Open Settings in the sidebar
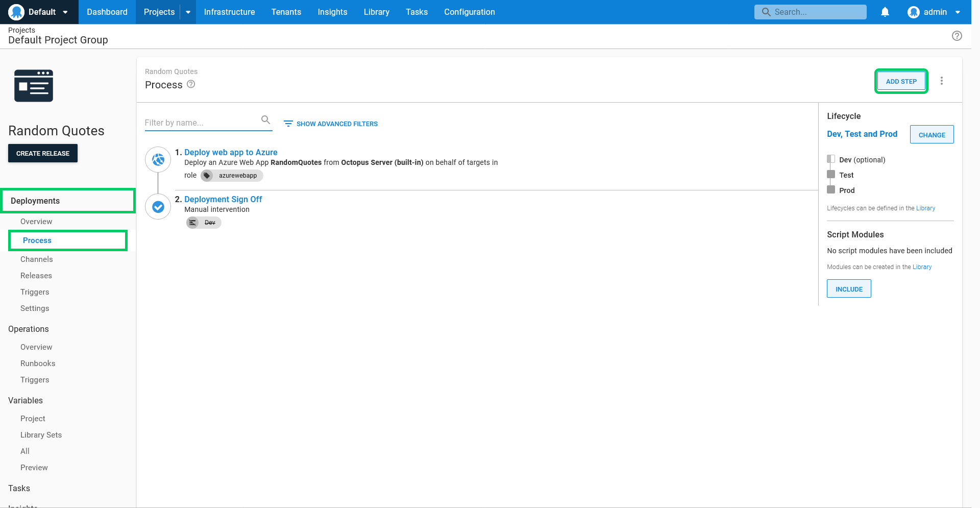 point(35,308)
